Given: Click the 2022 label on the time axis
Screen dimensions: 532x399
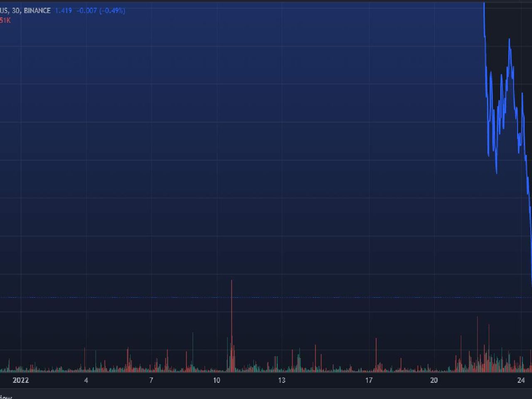Looking at the screenshot, I should (21, 380).
